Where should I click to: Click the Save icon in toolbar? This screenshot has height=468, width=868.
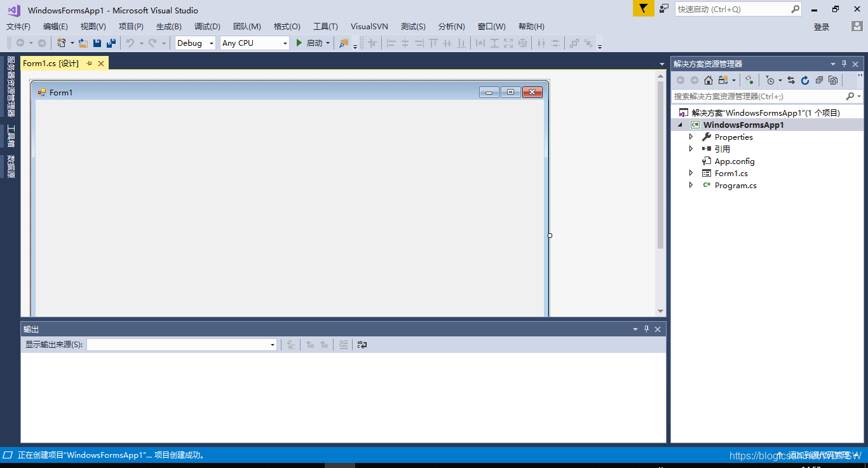[97, 43]
